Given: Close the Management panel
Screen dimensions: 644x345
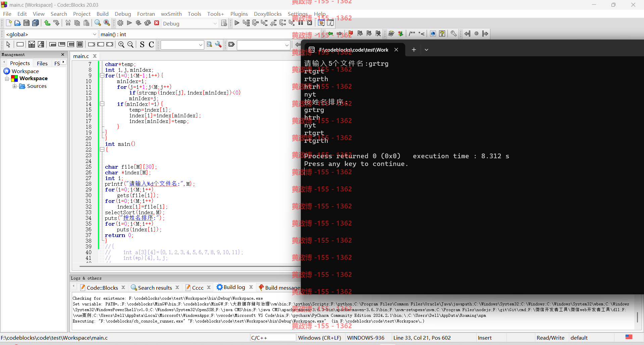Looking at the screenshot, I should click(x=63, y=54).
